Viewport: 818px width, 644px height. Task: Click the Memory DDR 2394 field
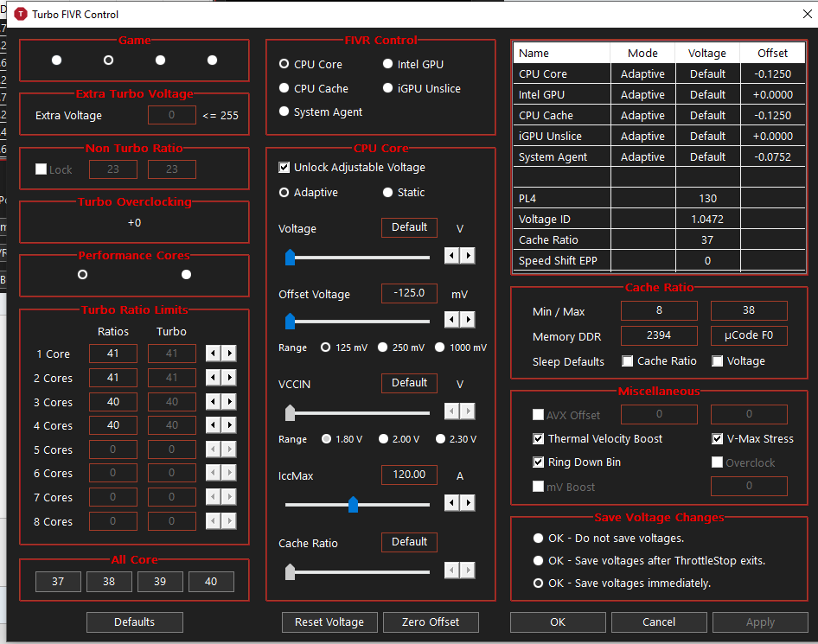click(659, 335)
